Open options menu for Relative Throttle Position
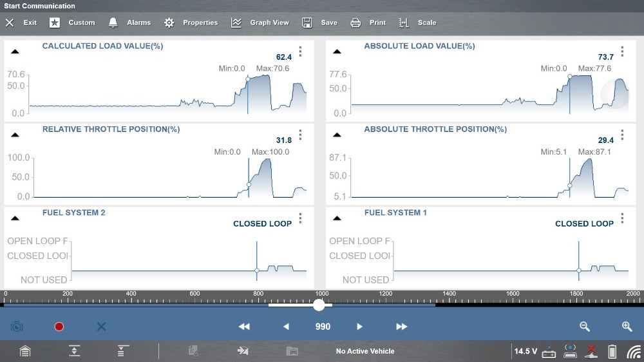 pyautogui.click(x=300, y=135)
